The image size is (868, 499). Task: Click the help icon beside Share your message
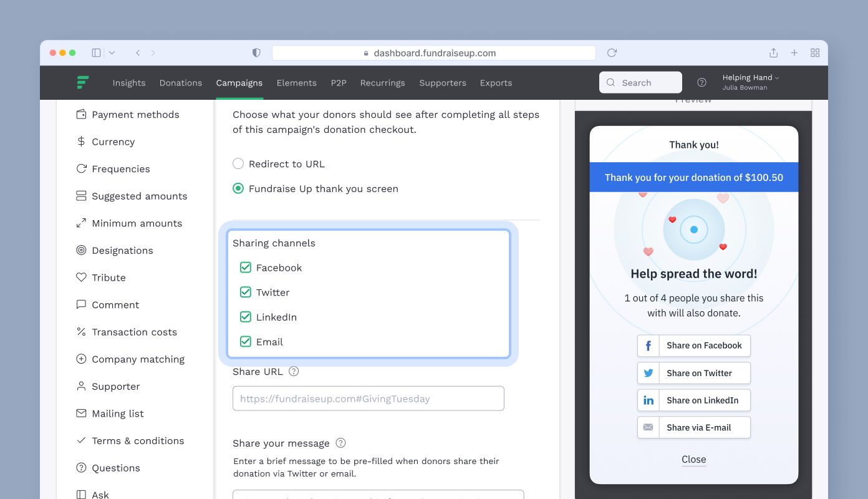(340, 443)
